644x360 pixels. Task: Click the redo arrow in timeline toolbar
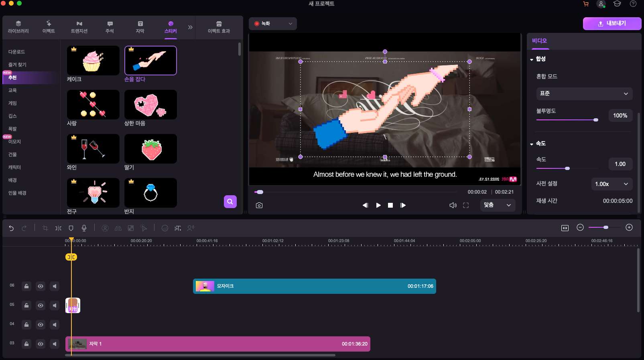[24, 228]
